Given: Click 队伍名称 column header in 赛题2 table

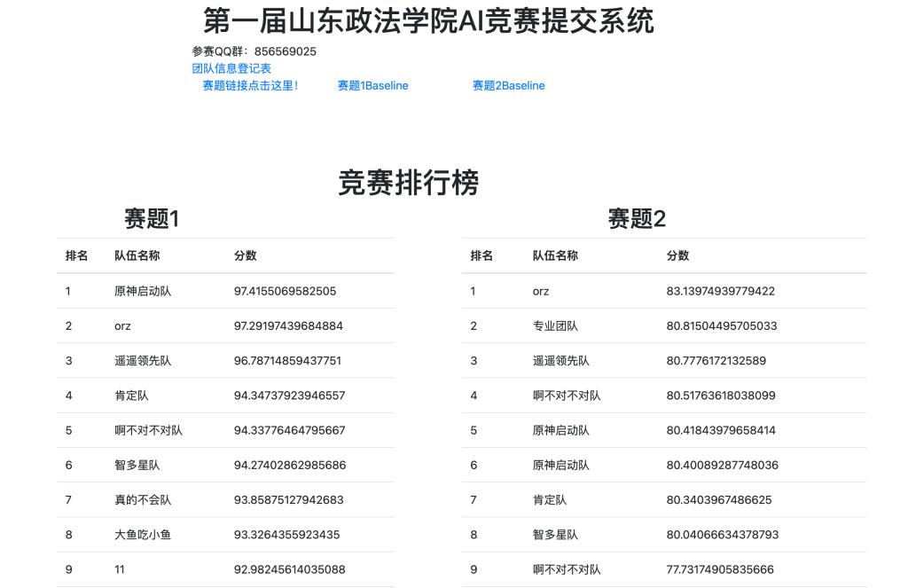Looking at the screenshot, I should click(x=555, y=255).
